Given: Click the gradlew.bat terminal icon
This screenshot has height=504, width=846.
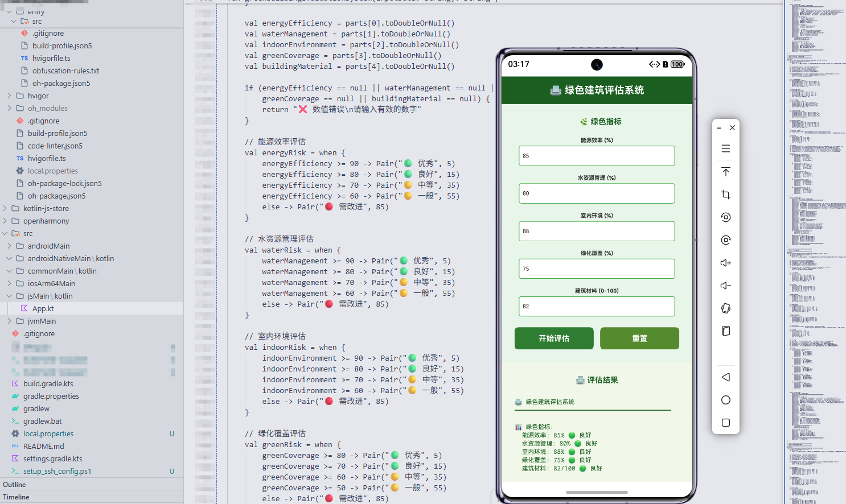Looking at the screenshot, I should (x=15, y=421).
